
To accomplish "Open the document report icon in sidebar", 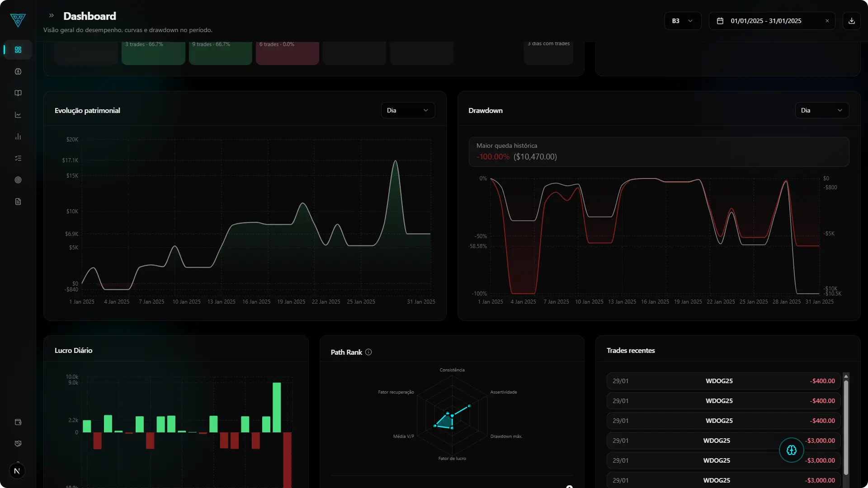I will (x=18, y=202).
